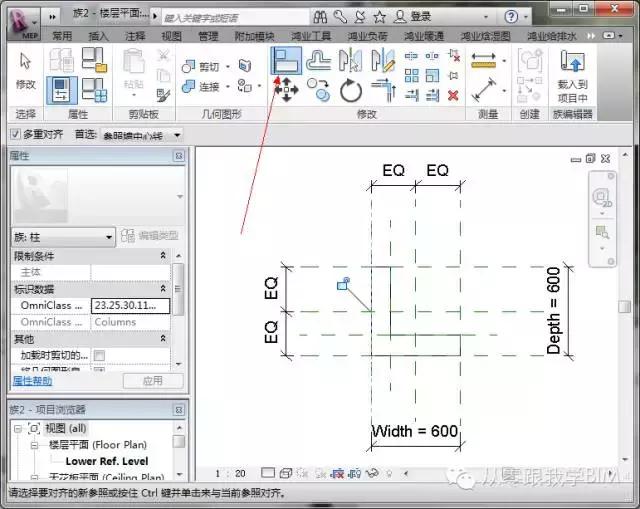Collapse the 限制条件 properties section
The height and width of the screenshot is (509, 640).
point(163,256)
